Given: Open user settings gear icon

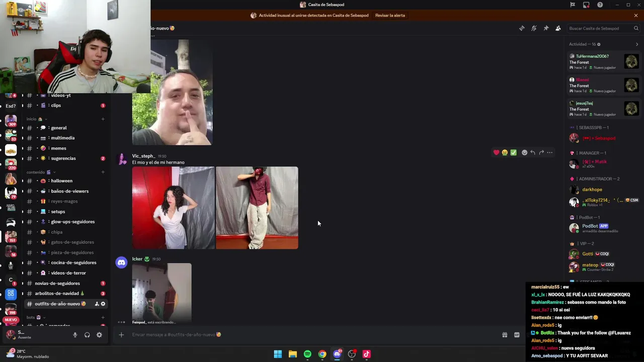Looking at the screenshot, I should point(99,335).
